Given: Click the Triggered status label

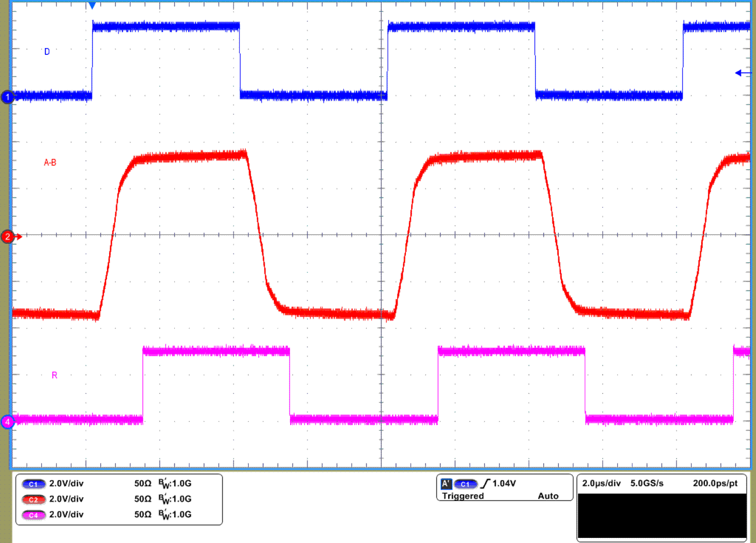Looking at the screenshot, I should [463, 496].
